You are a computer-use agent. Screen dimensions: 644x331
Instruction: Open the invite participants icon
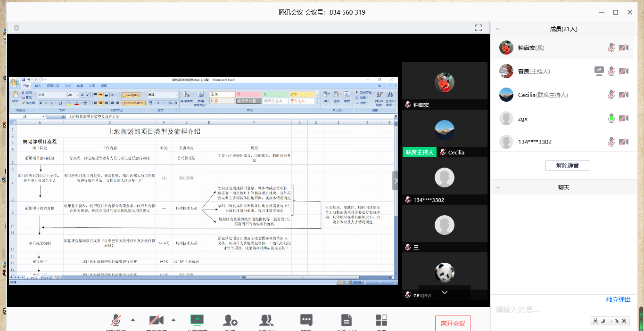tap(230, 321)
